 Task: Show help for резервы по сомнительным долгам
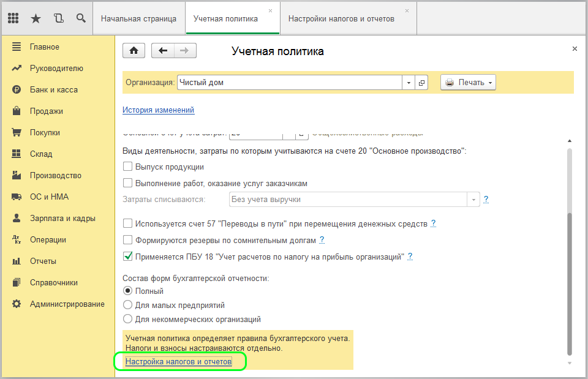click(322, 240)
